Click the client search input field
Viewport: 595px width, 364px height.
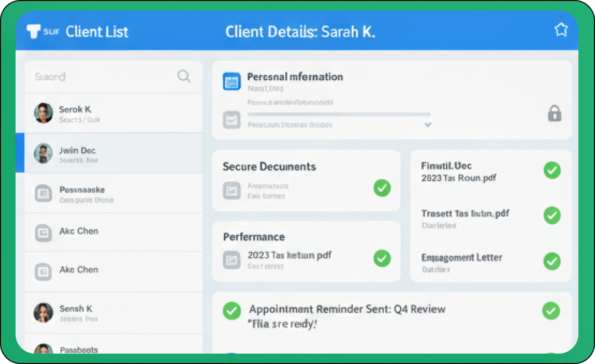103,77
